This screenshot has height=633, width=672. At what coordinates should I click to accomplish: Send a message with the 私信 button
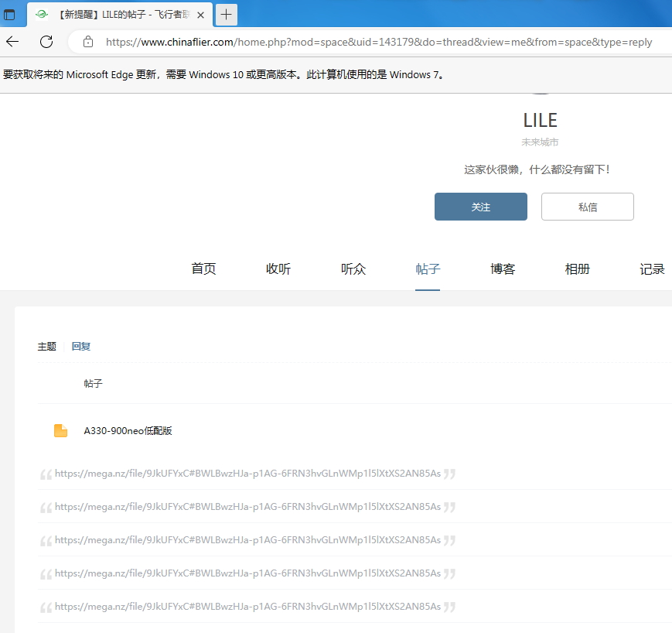tap(587, 207)
